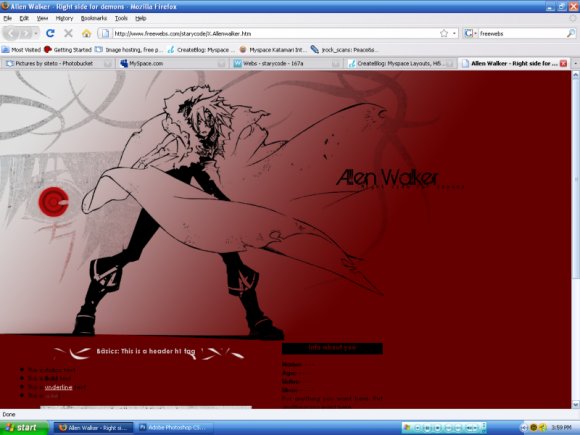Open the Most Visited bookmark folder
This screenshot has height=435, width=580.
(21, 50)
